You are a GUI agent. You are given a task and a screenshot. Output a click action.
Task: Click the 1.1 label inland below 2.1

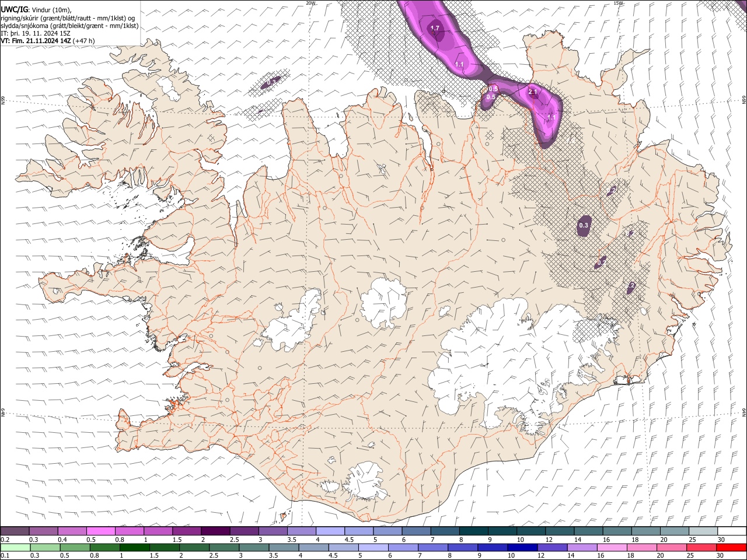tap(551, 117)
